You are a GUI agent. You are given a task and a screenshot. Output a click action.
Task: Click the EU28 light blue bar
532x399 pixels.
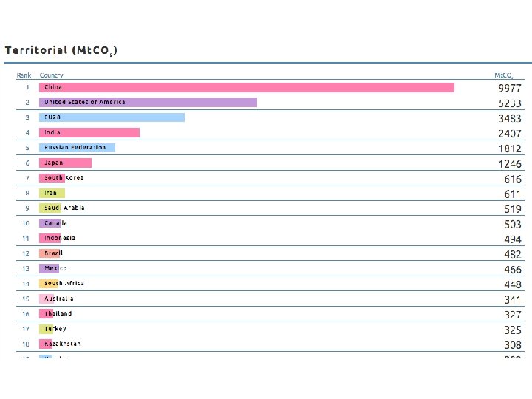click(x=112, y=117)
